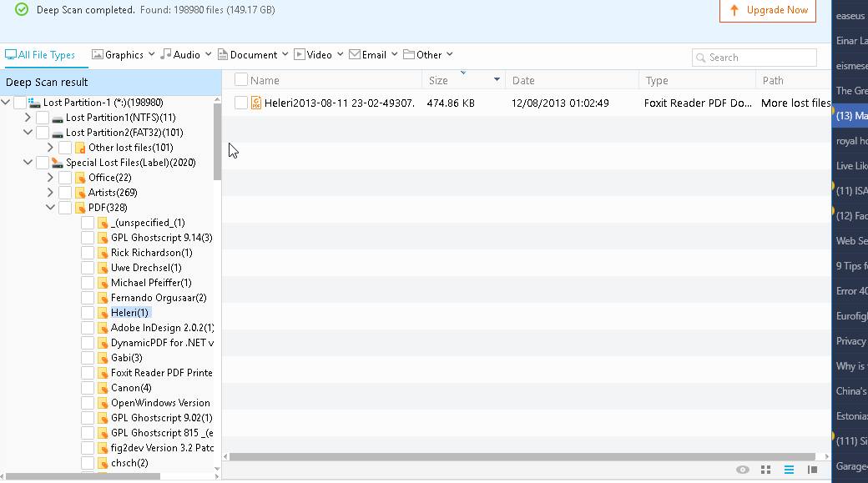
Task: Check the PDF(328) checkbox
Action: pos(65,208)
